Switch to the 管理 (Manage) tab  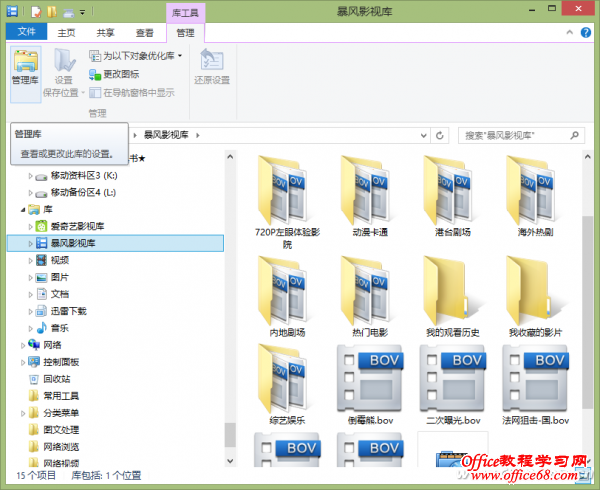[185, 33]
